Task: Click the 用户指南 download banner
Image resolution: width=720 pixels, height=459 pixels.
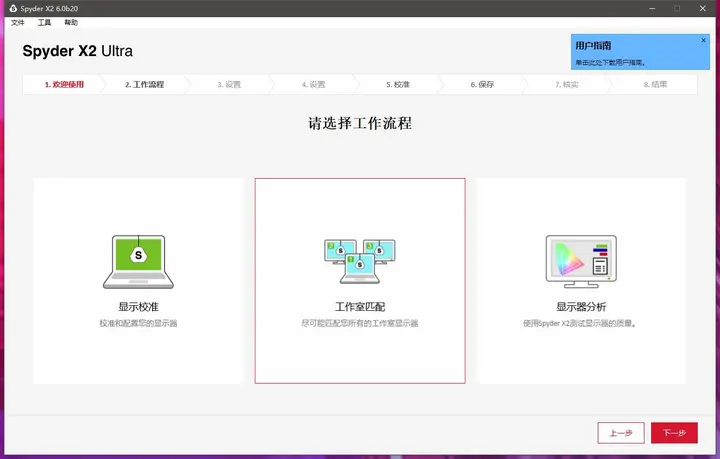Action: (640, 52)
